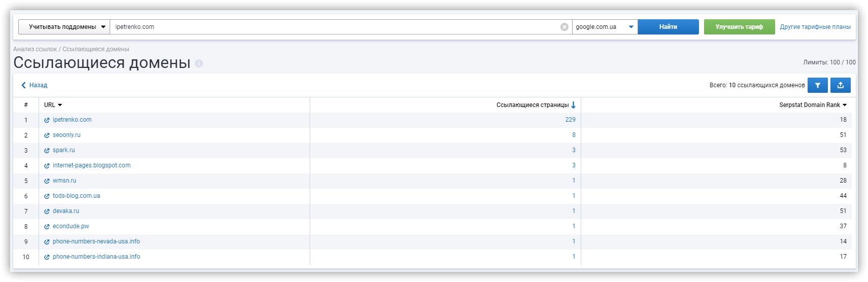
Task: Open ipetrenko.com domain link
Action: point(72,120)
